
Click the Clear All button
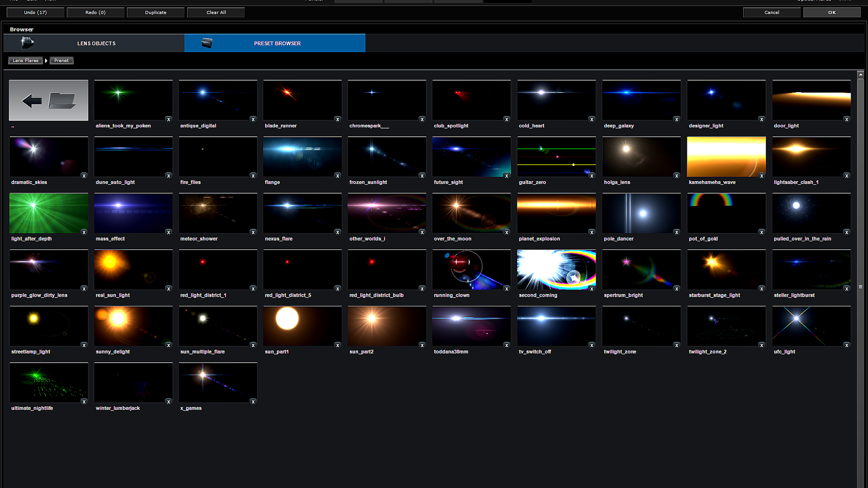click(x=216, y=12)
